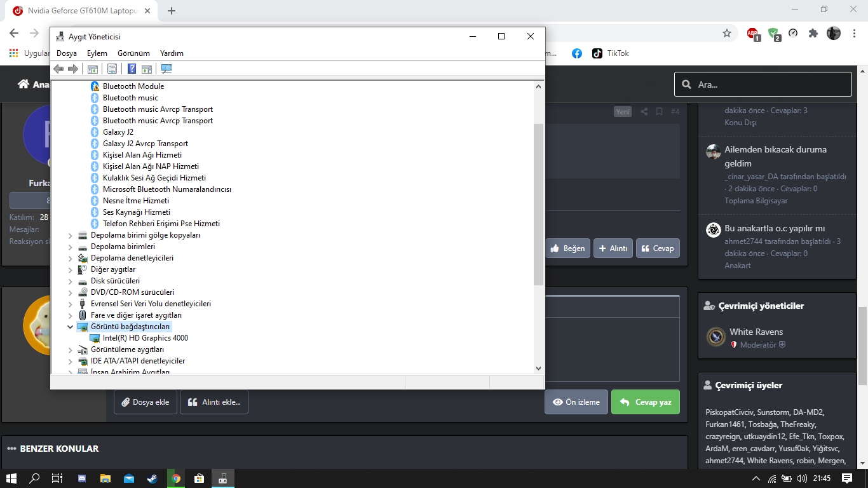Screen dimensions: 868x488
Task: Open the Yardım menu
Action: [172, 53]
